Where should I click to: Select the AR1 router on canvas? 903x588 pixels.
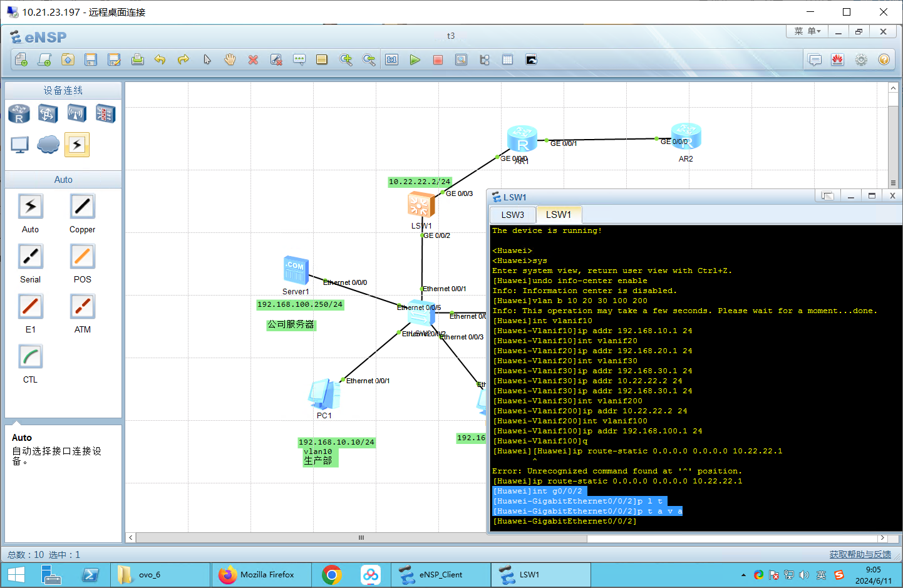(522, 139)
